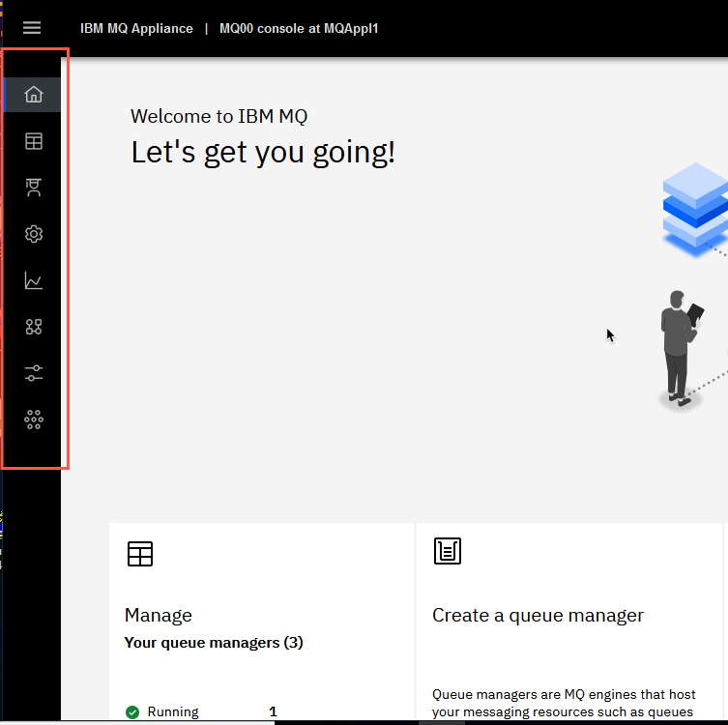
Task: Click 'IBM MQ Appliance' header title
Action: point(136,28)
